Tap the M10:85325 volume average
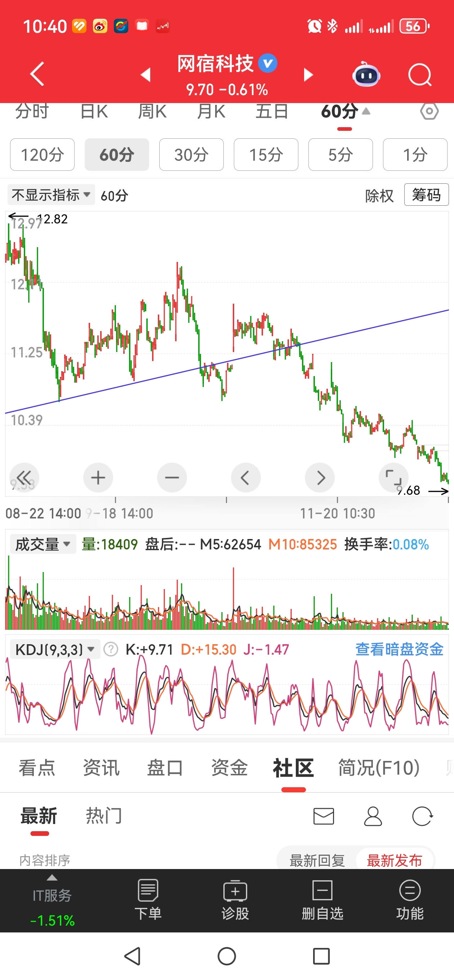454x980 pixels. coord(303,544)
